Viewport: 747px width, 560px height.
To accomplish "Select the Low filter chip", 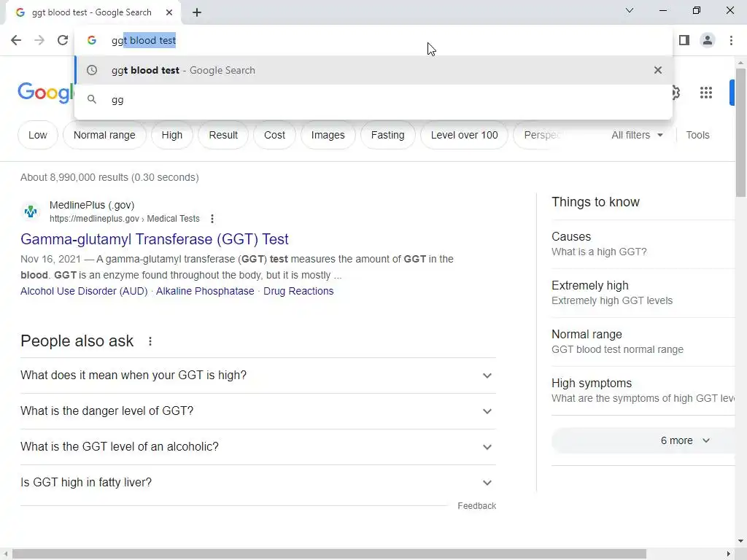I will (x=38, y=135).
